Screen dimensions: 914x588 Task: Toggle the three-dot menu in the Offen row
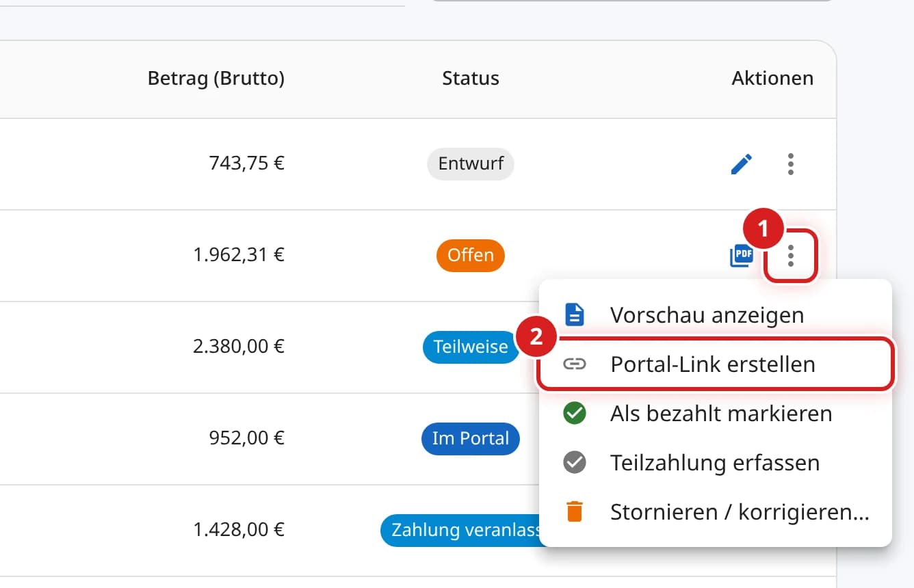pyautogui.click(x=791, y=256)
